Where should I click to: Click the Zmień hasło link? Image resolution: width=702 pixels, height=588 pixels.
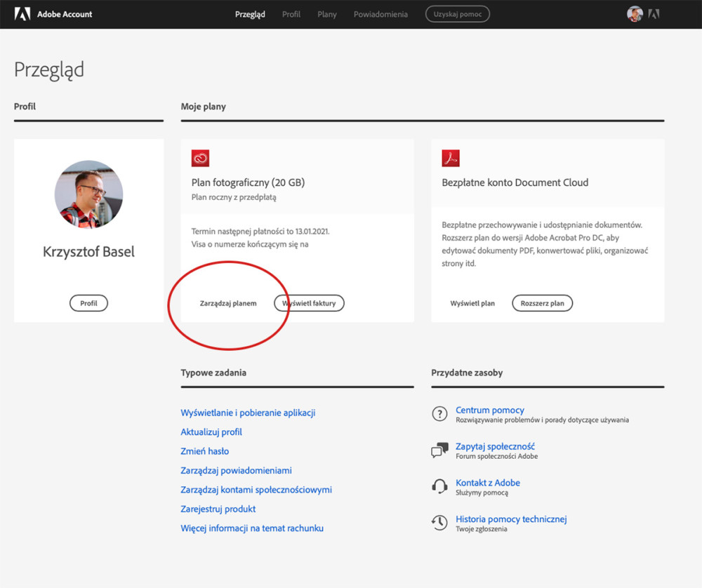pos(204,451)
